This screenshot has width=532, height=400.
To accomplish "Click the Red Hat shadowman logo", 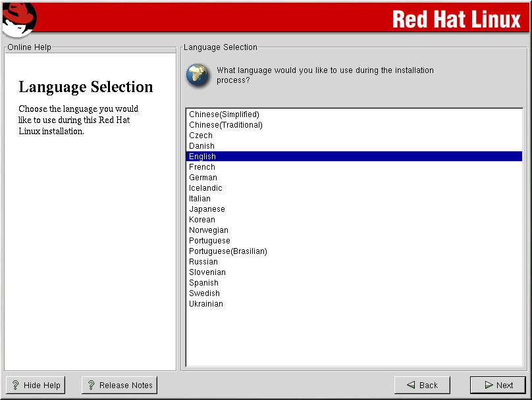I will (x=18, y=18).
